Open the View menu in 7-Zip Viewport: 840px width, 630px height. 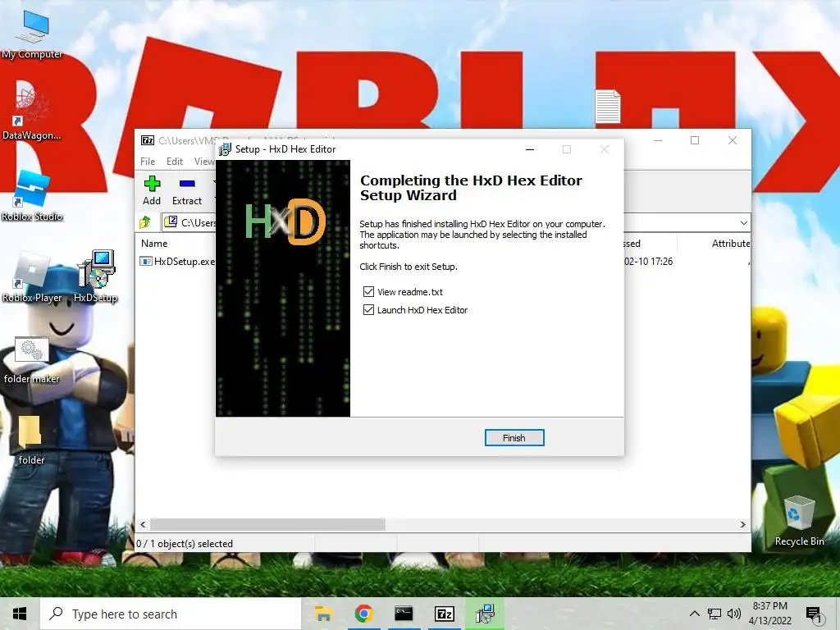click(204, 162)
